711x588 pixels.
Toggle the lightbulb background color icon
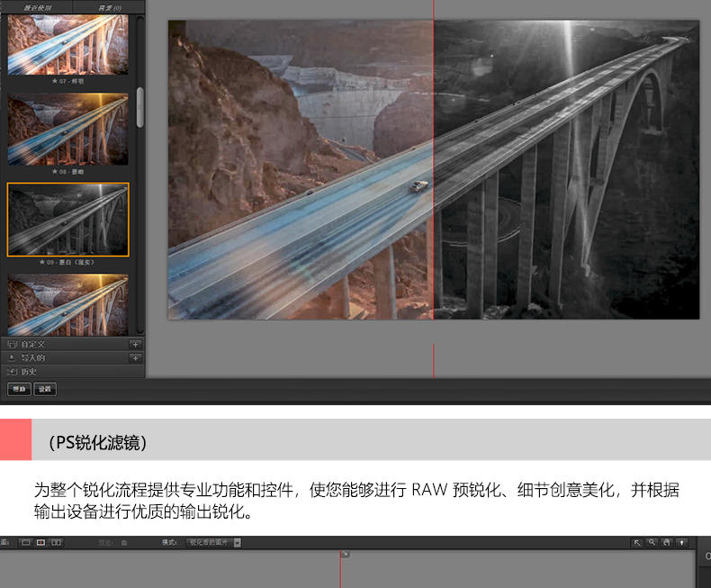pyautogui.click(x=681, y=543)
